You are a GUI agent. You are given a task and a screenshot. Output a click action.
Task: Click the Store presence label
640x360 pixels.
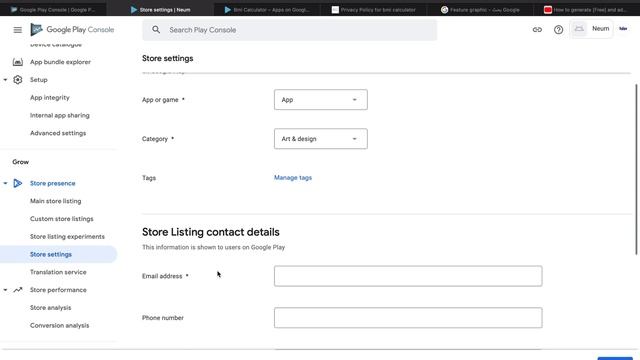pyautogui.click(x=53, y=183)
